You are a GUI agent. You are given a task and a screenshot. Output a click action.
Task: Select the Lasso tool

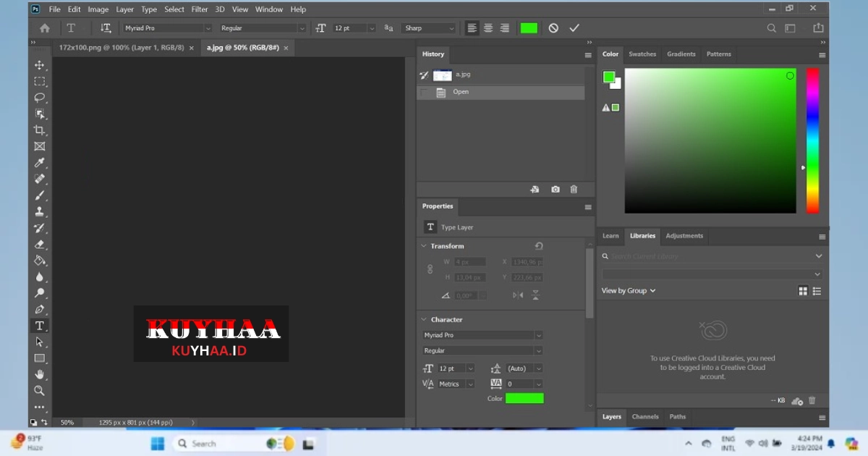point(40,97)
